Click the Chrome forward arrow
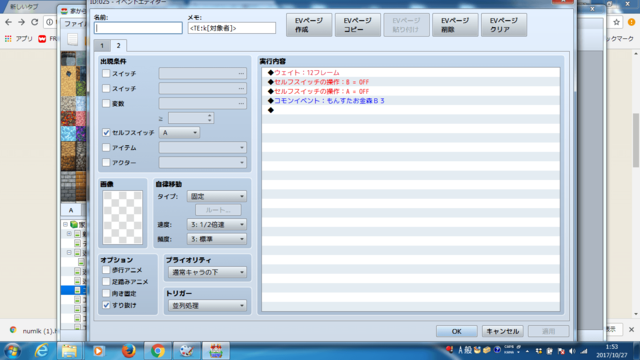The image size is (640, 360). pos(21,22)
